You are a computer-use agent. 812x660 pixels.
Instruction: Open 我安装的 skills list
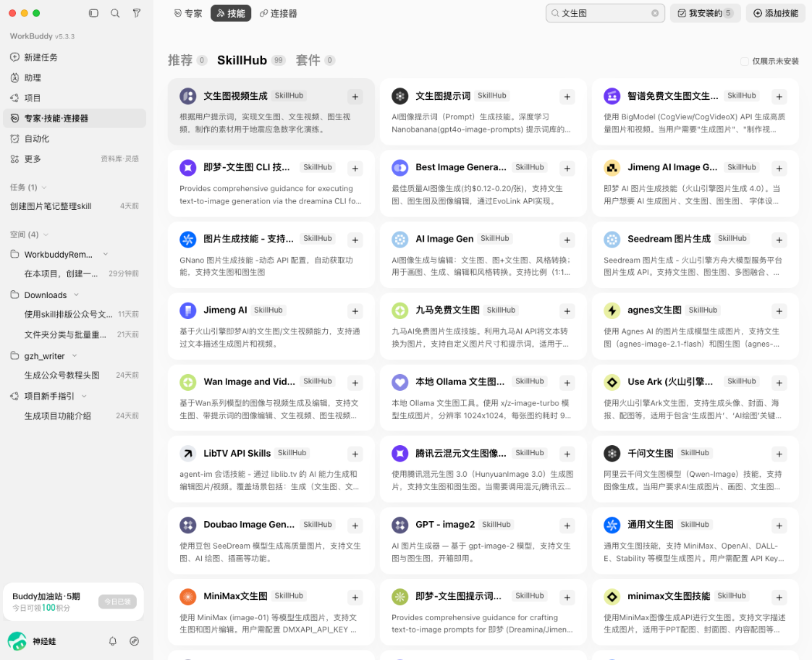pos(706,13)
